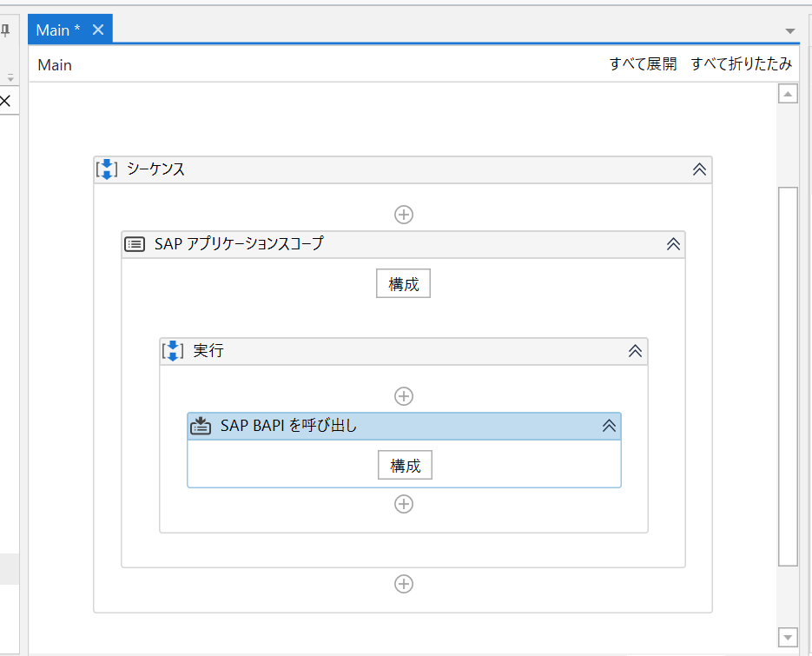Click the SAP BAPI を呼び出し activity icon

(201, 426)
